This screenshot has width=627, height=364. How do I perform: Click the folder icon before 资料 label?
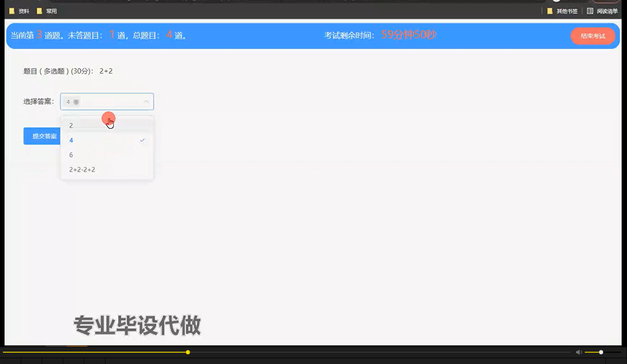click(12, 10)
